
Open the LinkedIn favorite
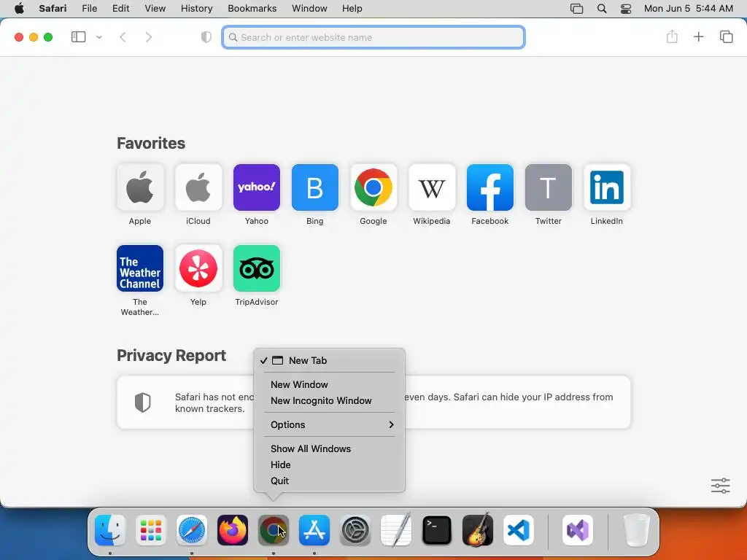pyautogui.click(x=607, y=187)
